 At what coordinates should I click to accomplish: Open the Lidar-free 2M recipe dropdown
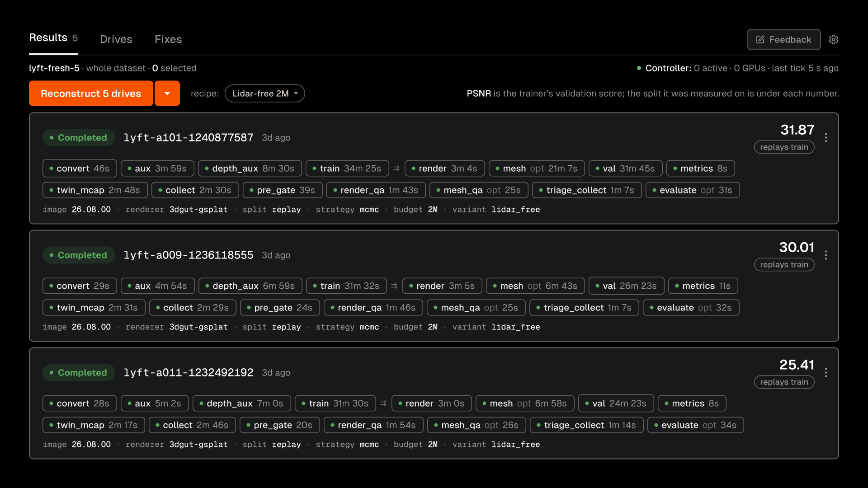click(265, 94)
